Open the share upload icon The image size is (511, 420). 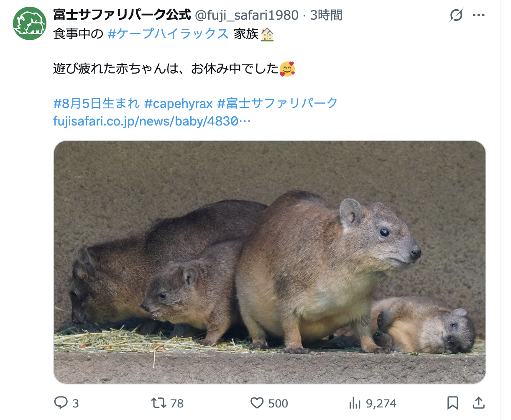(x=478, y=403)
